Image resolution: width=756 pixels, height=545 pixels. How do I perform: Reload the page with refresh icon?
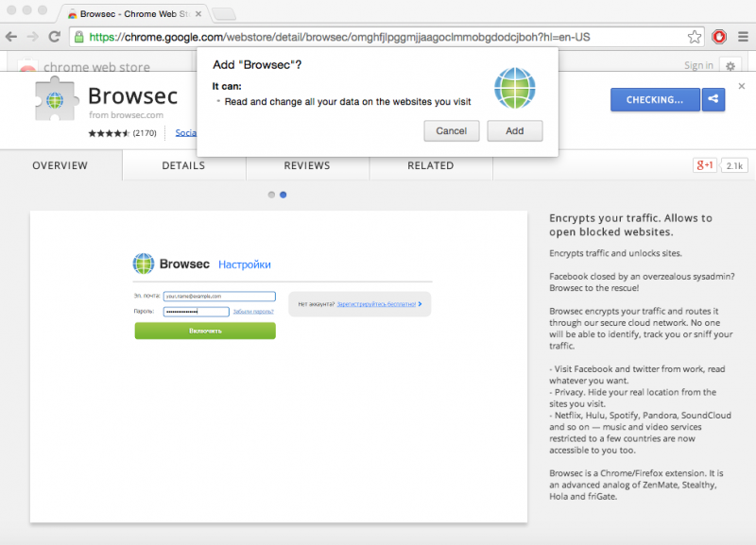pyautogui.click(x=55, y=37)
